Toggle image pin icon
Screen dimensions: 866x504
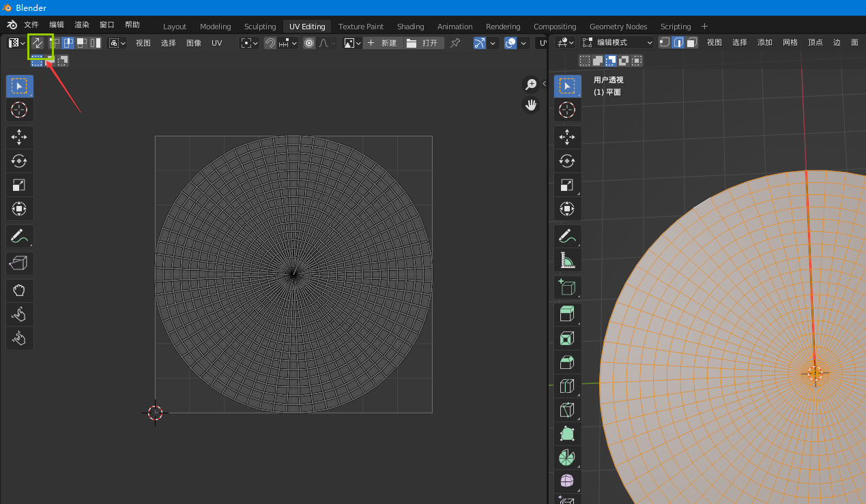455,43
